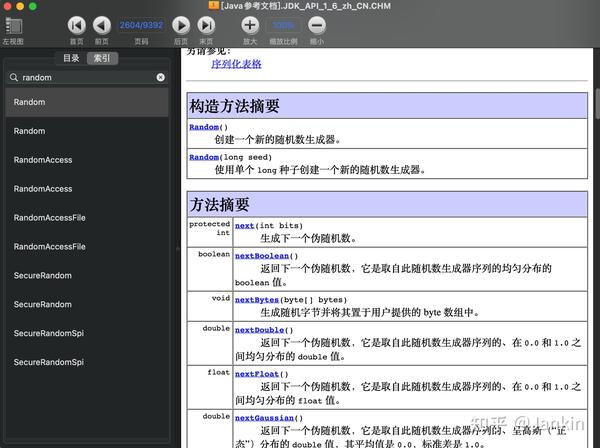600x448 pixels.
Task: Click the random search input field
Action: pyautogui.click(x=87, y=77)
